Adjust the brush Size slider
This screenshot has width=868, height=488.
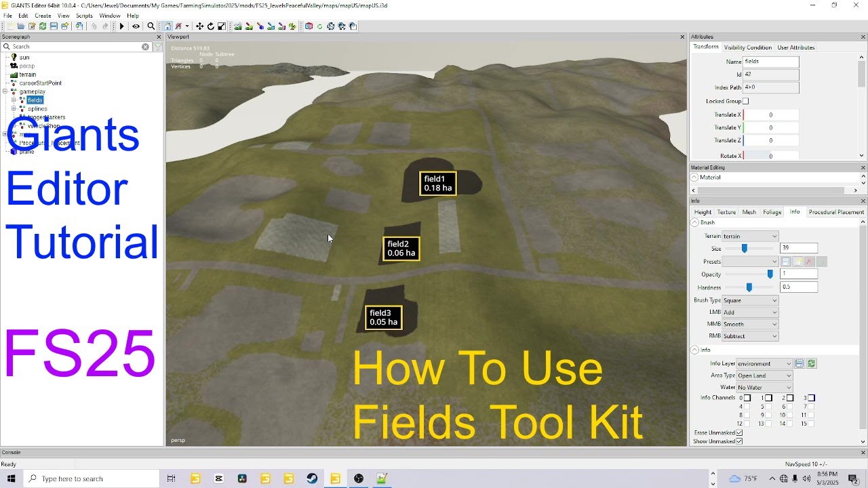[x=744, y=249]
